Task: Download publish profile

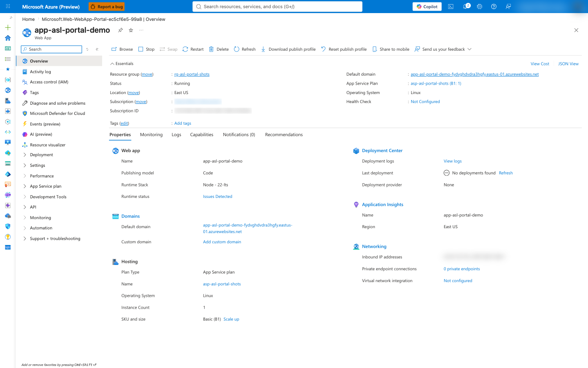Action: point(288,49)
